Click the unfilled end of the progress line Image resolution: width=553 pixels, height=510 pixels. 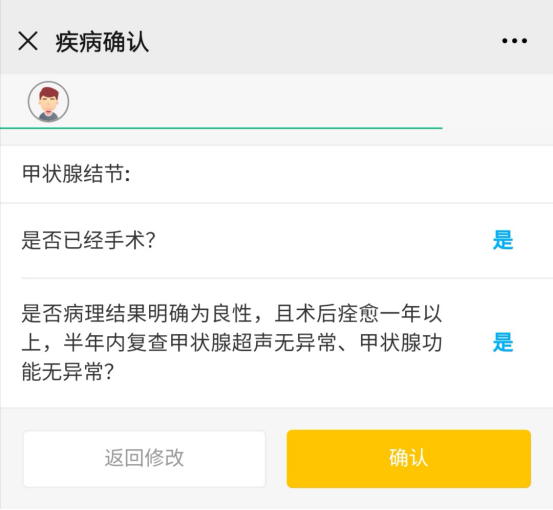point(498,128)
